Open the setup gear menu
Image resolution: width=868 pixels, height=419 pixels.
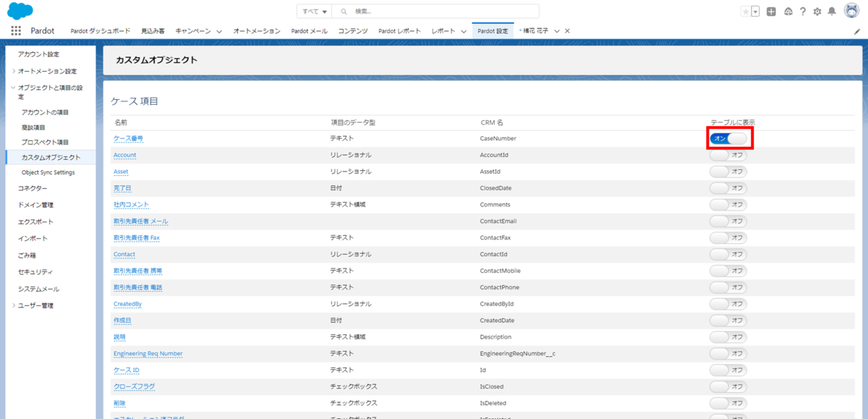(x=817, y=12)
